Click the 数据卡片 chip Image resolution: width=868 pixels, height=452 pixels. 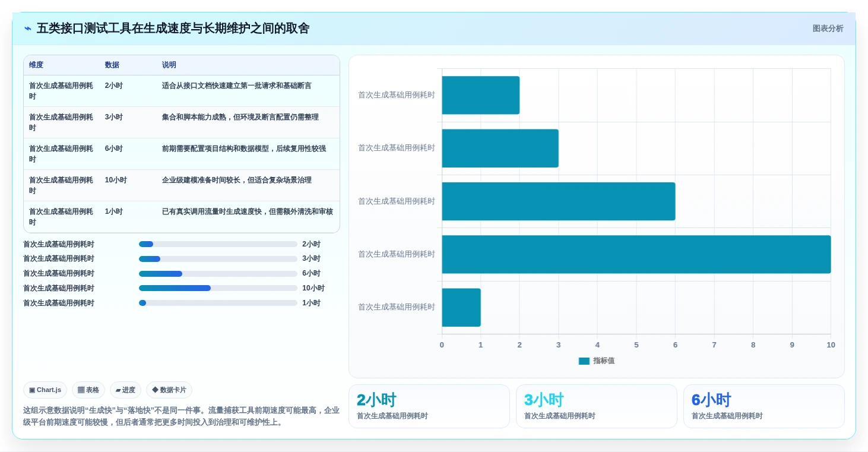[x=169, y=390]
